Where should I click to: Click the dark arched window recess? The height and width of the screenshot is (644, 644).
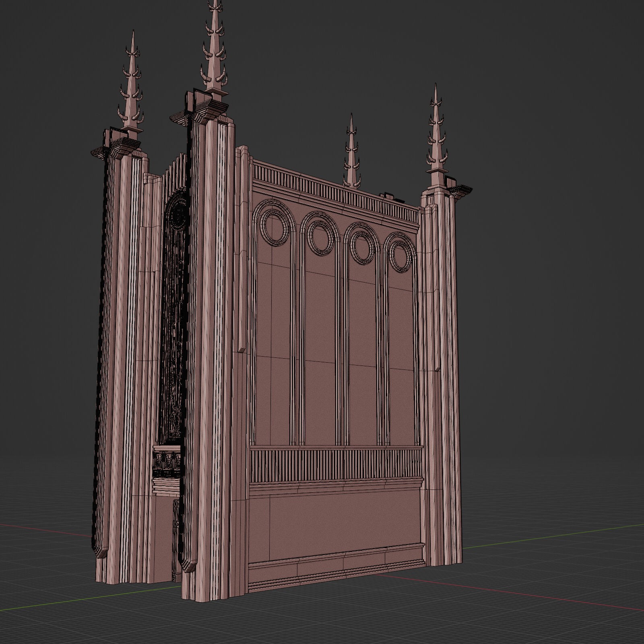175,322
